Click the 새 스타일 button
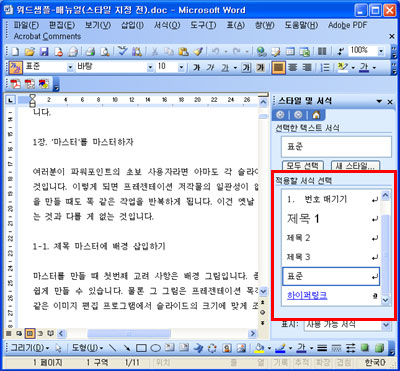Viewport: 400px width, 371px height. click(x=356, y=165)
